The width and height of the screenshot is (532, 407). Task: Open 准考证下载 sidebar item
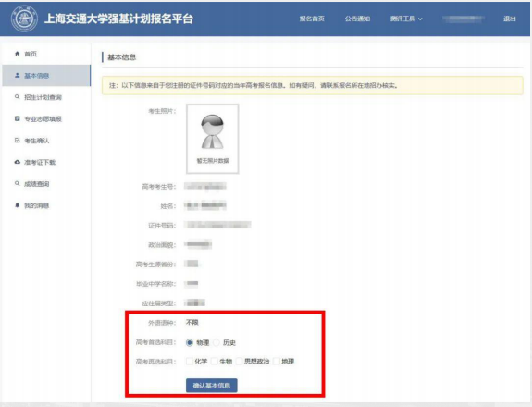tap(46, 162)
